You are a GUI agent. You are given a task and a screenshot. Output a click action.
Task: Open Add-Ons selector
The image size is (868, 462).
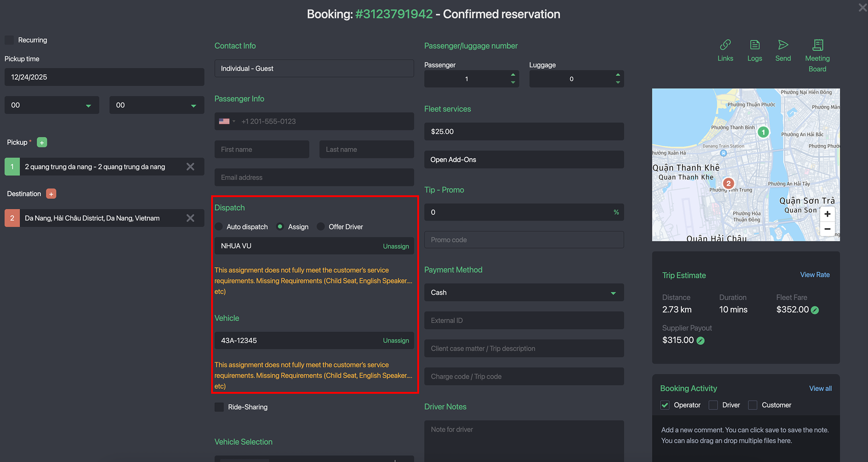pos(524,160)
